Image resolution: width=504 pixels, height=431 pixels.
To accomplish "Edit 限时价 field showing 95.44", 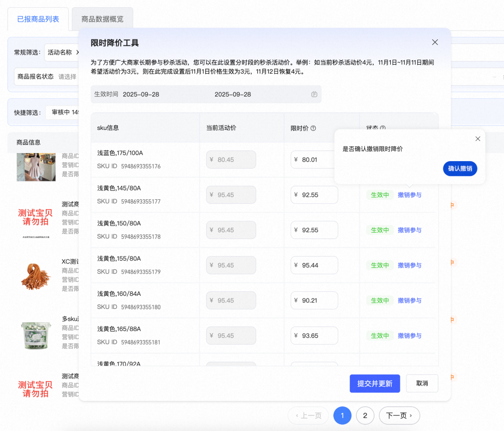I will click(314, 265).
